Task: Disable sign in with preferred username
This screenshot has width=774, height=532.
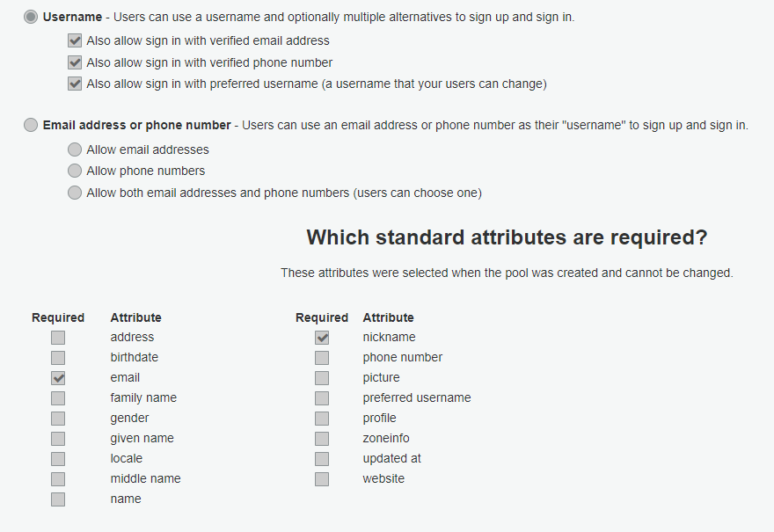Action: (75, 84)
